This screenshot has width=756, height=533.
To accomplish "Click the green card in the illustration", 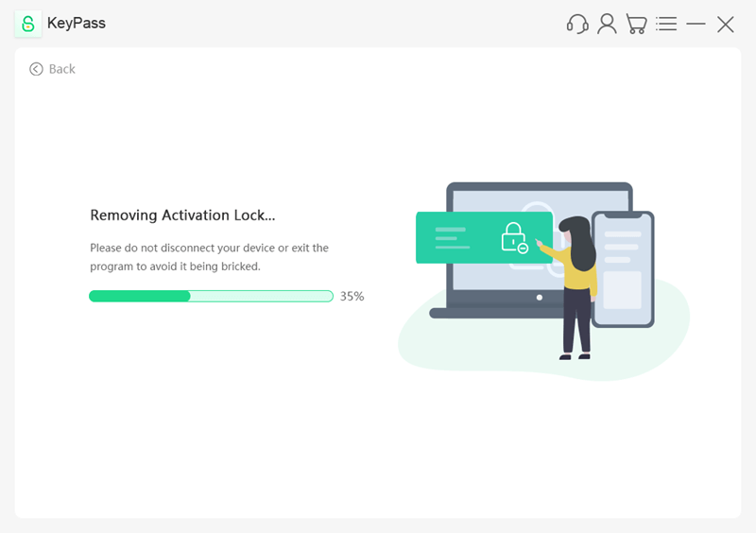I will (x=484, y=237).
